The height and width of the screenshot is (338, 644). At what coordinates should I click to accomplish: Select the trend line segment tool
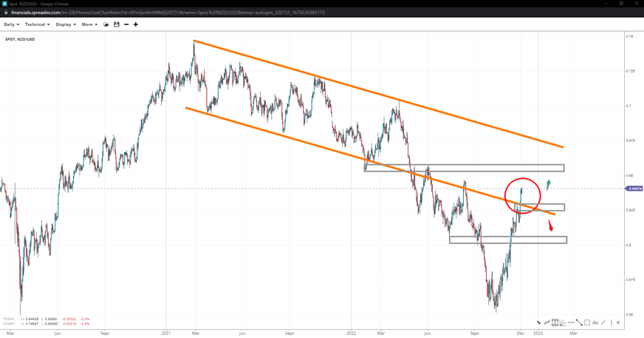(579, 322)
